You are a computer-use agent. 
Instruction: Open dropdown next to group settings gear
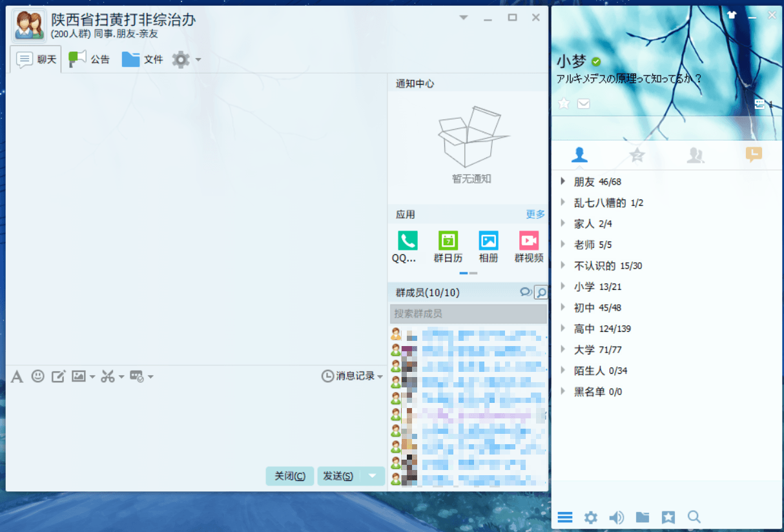[198, 60]
